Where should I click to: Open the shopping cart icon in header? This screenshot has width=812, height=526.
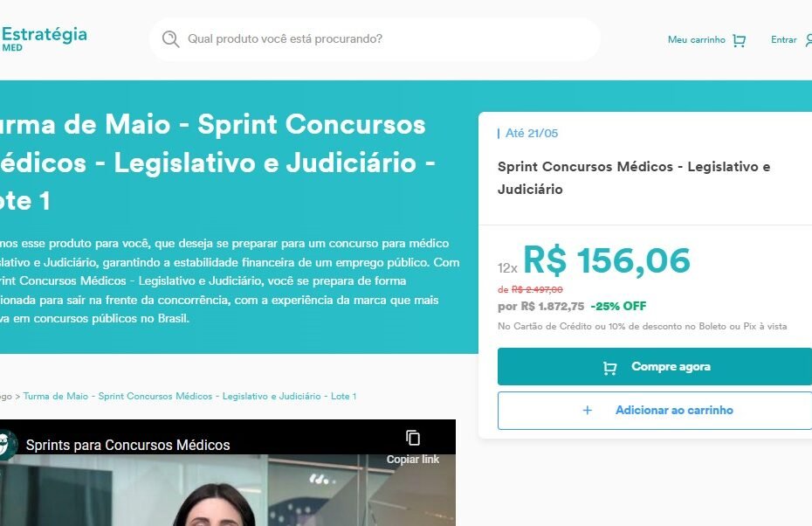pos(739,40)
